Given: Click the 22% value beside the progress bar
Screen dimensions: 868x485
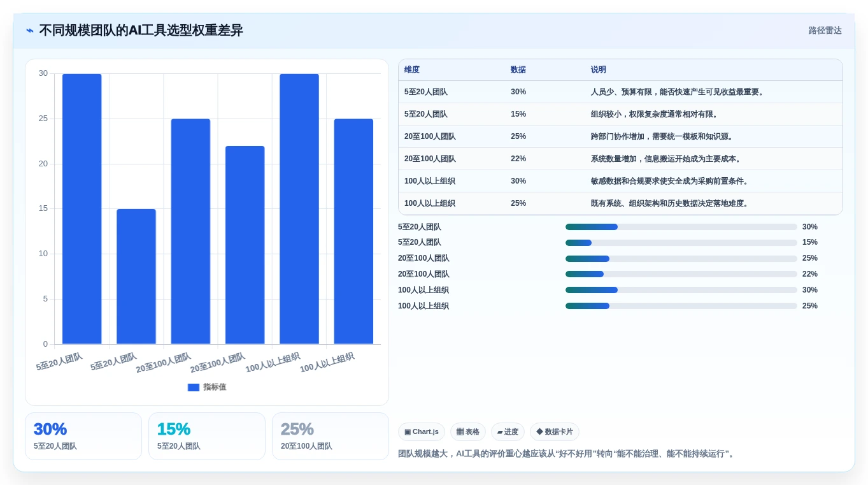Looking at the screenshot, I should pyautogui.click(x=810, y=274).
